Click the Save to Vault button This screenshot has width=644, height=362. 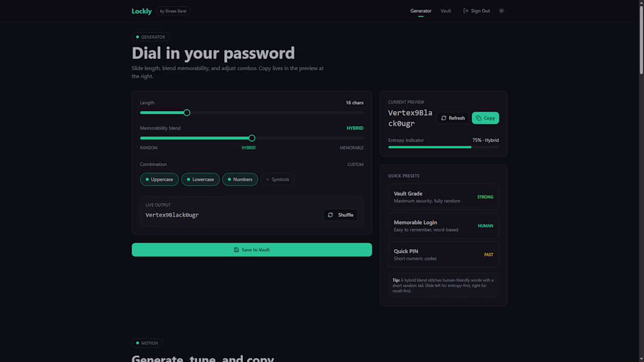pyautogui.click(x=252, y=250)
